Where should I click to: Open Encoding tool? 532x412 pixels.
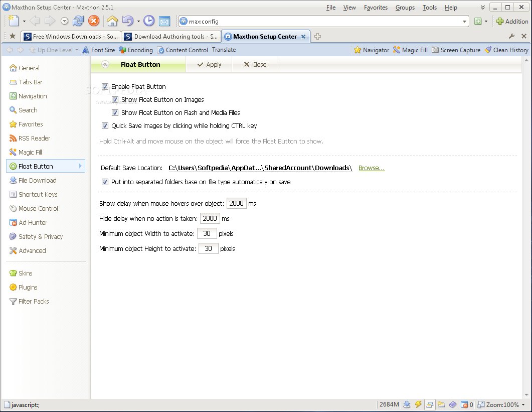pyautogui.click(x=136, y=50)
